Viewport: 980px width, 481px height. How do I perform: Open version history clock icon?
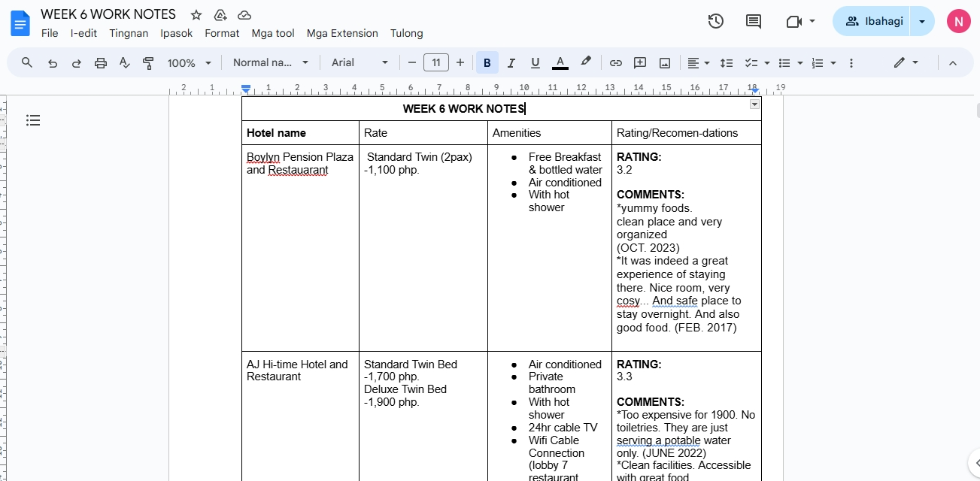tap(716, 21)
